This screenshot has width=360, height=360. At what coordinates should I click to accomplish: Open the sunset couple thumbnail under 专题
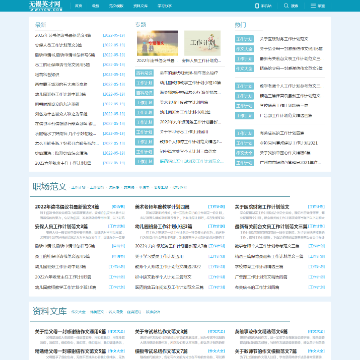pos(157,43)
